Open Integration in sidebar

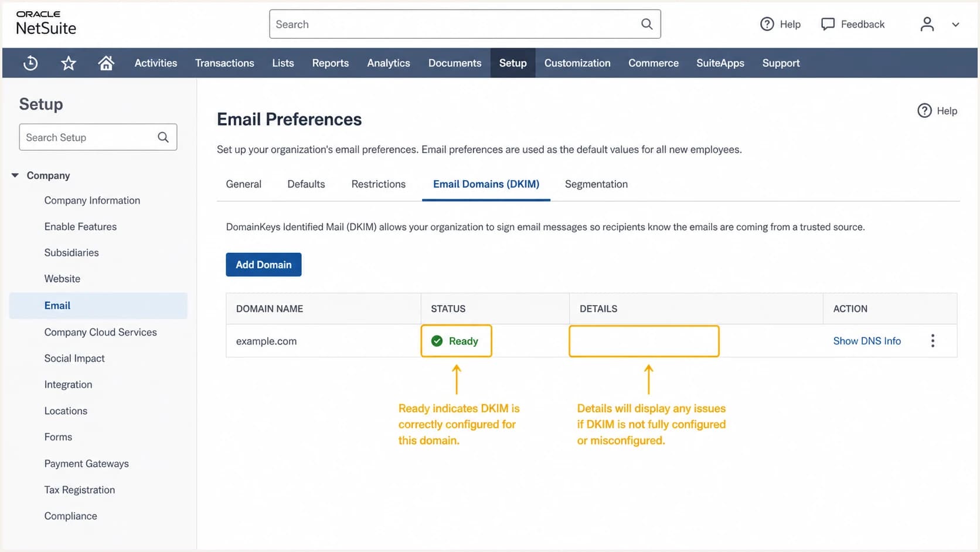[68, 385]
